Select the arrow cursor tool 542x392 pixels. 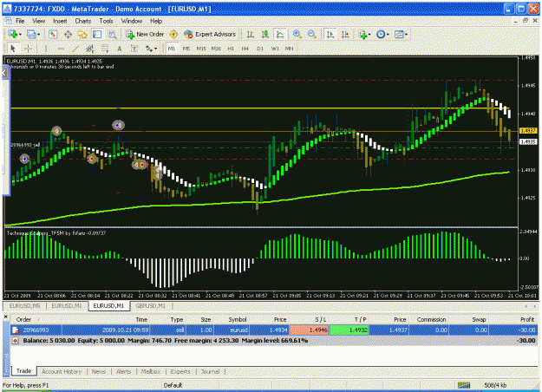click(13, 49)
